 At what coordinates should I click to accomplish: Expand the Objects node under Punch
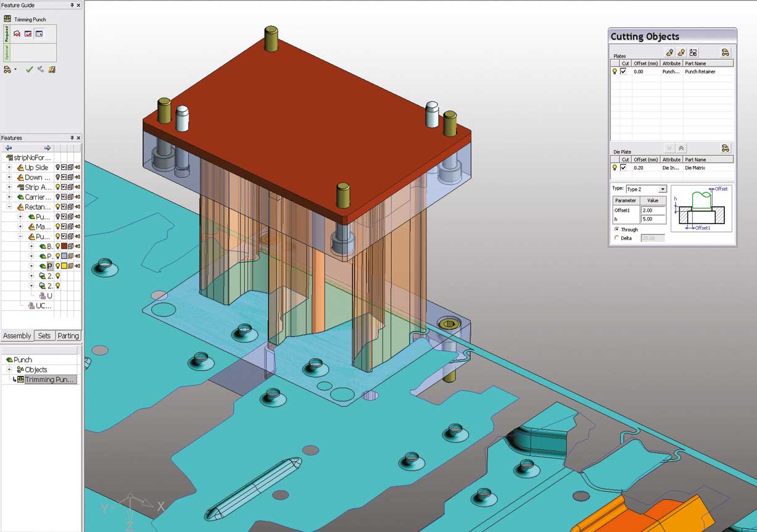click(9, 370)
